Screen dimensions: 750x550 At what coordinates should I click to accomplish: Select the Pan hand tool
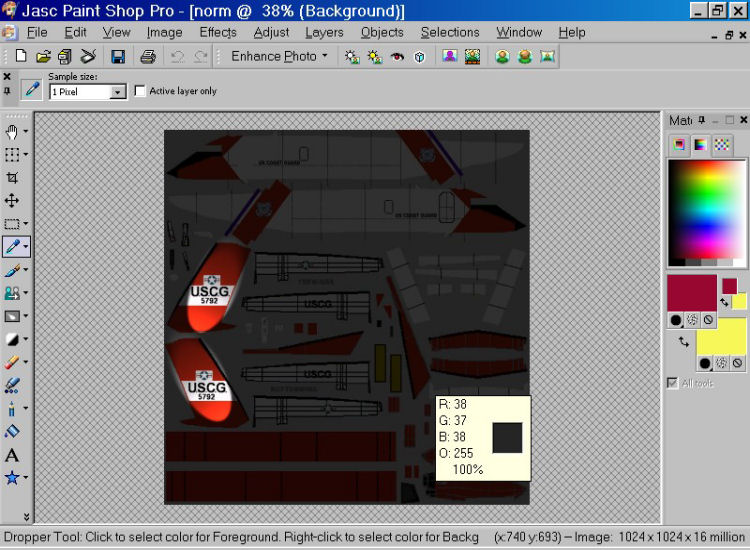[x=12, y=131]
